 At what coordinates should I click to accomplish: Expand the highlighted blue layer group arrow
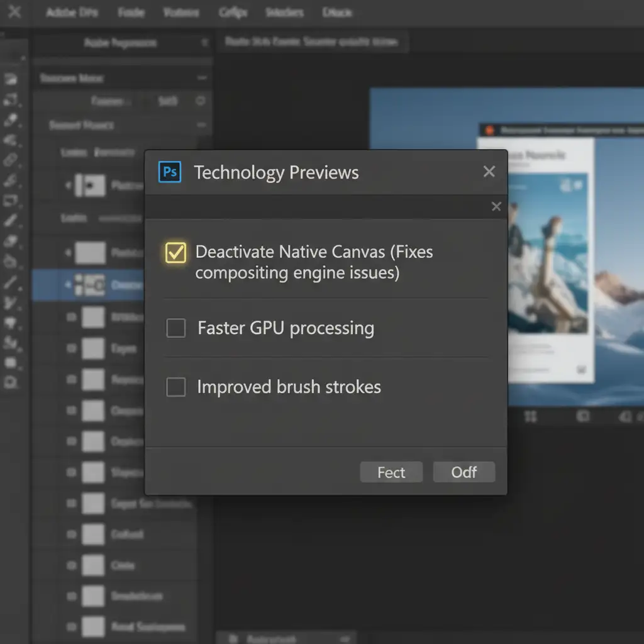tap(68, 285)
